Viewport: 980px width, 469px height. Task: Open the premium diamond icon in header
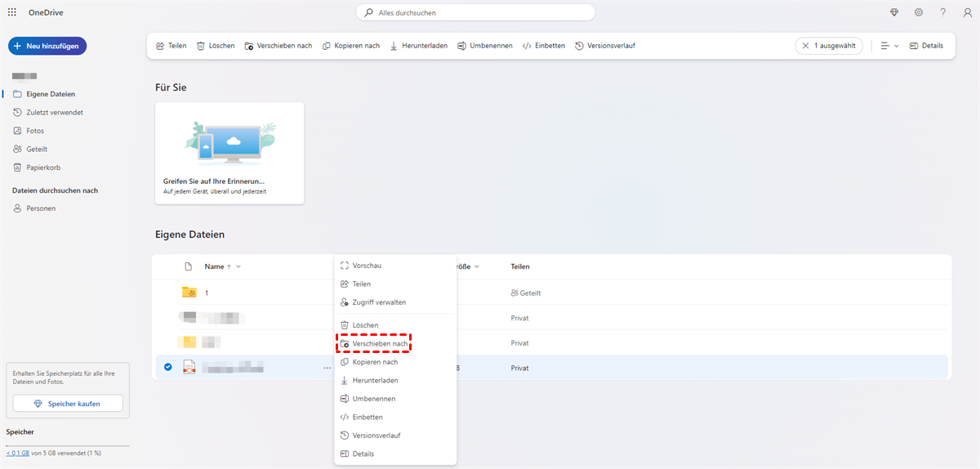[x=894, y=12]
